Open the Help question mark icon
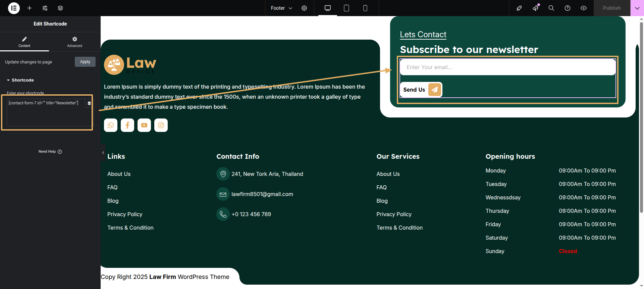 (568, 8)
